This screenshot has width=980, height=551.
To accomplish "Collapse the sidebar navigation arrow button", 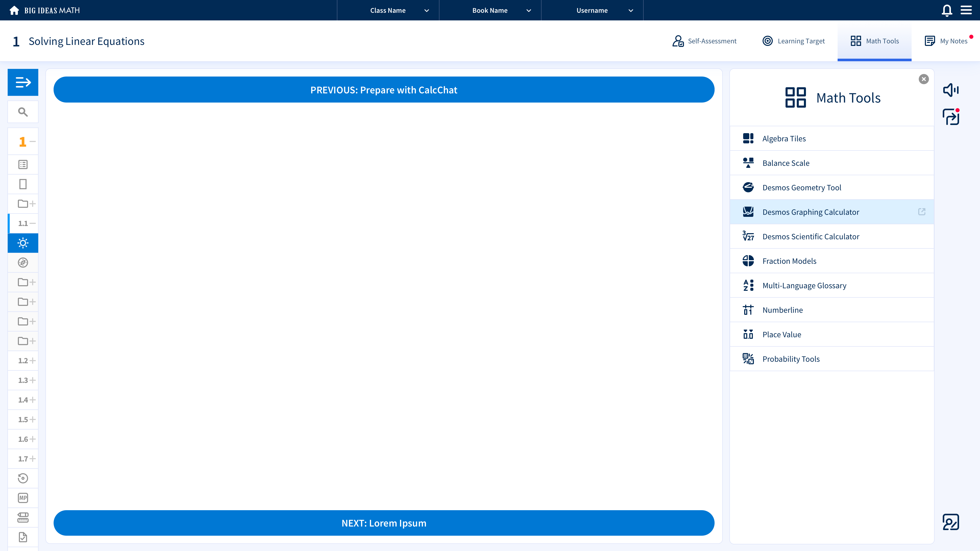I will coord(23,82).
